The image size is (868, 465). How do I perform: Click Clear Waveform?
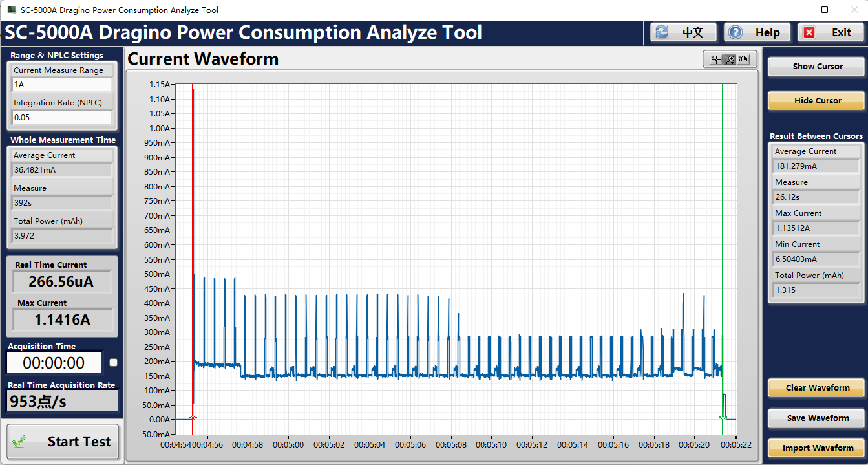click(x=816, y=387)
